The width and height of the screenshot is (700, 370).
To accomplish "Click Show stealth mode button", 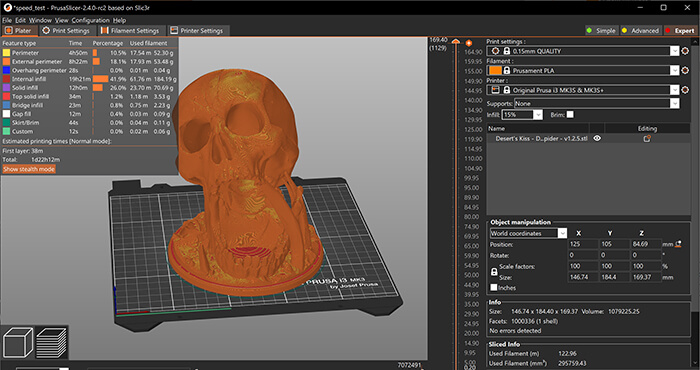I will click(x=29, y=169).
